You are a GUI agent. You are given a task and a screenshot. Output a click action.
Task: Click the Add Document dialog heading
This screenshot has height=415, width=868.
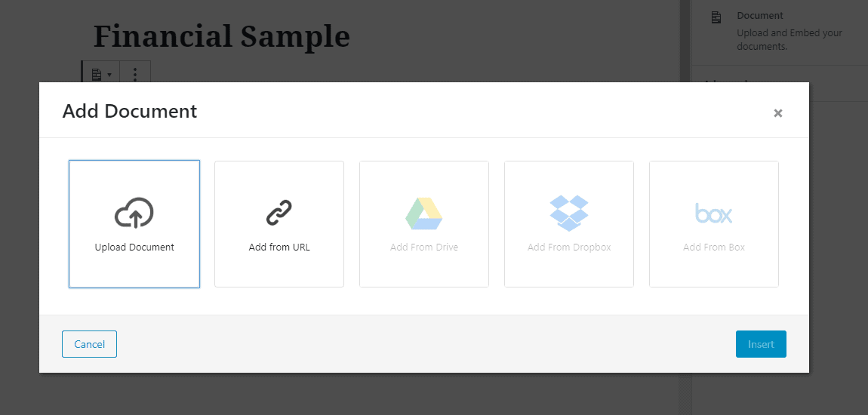click(130, 111)
